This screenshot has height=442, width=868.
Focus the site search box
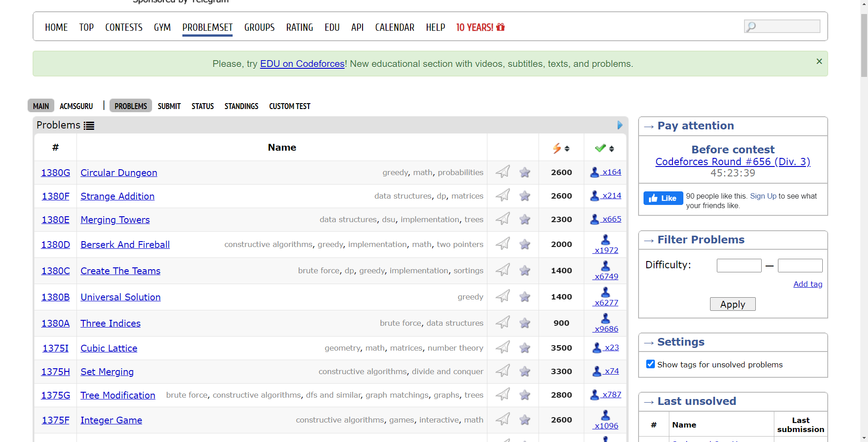(782, 26)
